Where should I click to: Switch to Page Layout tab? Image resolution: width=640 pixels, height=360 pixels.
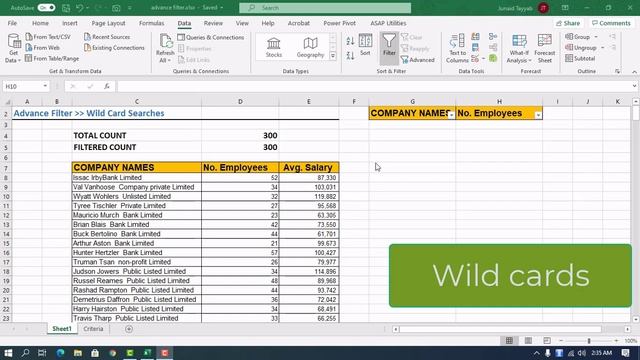108,23
